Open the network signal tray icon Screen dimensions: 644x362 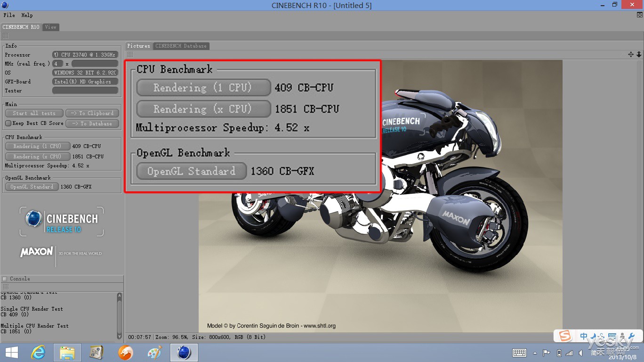pos(570,353)
